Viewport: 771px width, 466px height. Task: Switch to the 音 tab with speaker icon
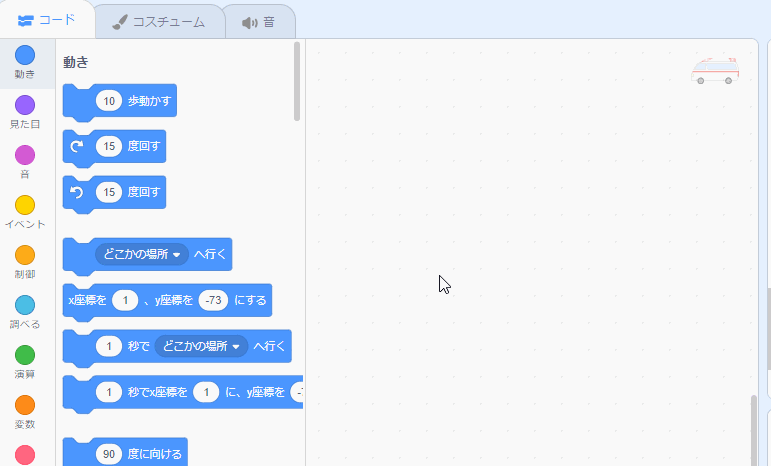[259, 22]
